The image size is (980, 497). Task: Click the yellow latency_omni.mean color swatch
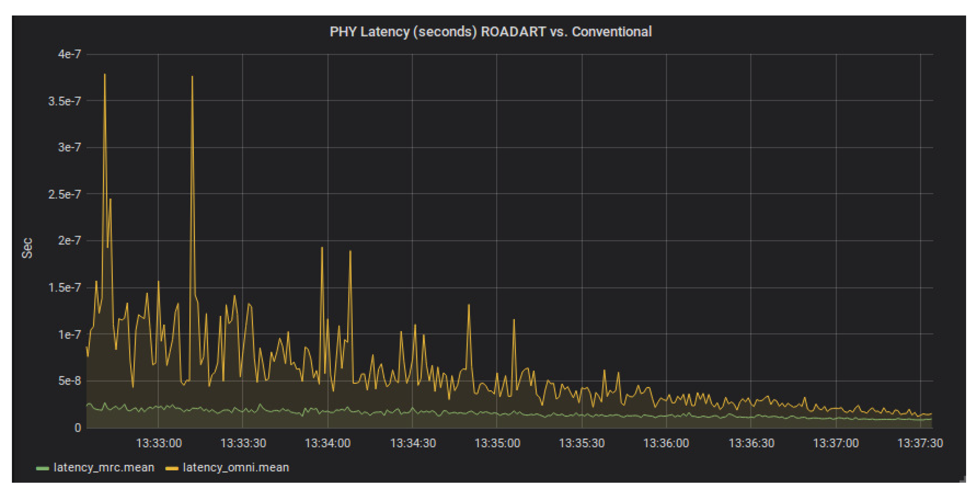[172, 468]
